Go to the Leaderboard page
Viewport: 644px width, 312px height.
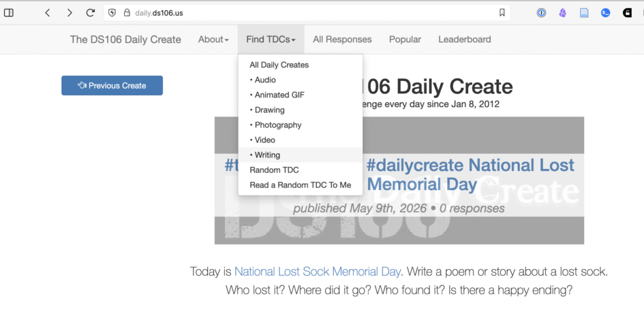(x=465, y=40)
